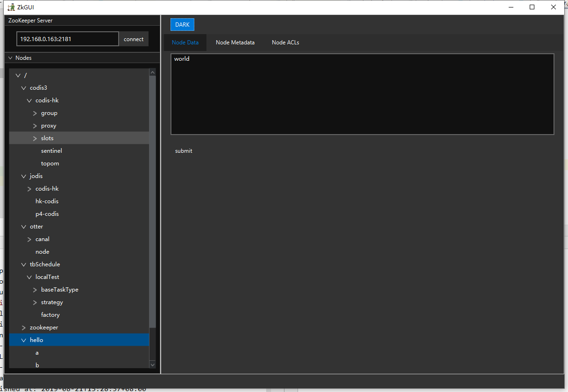Select the tbSchedule tree node label
This screenshot has width=568, height=392.
tap(45, 264)
